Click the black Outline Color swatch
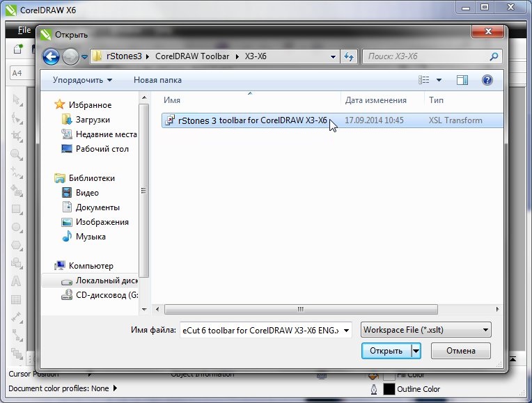 (389, 389)
